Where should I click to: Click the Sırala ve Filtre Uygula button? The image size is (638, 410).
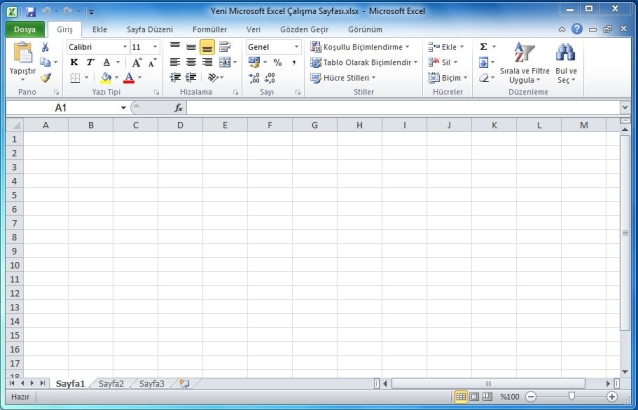coord(525,62)
